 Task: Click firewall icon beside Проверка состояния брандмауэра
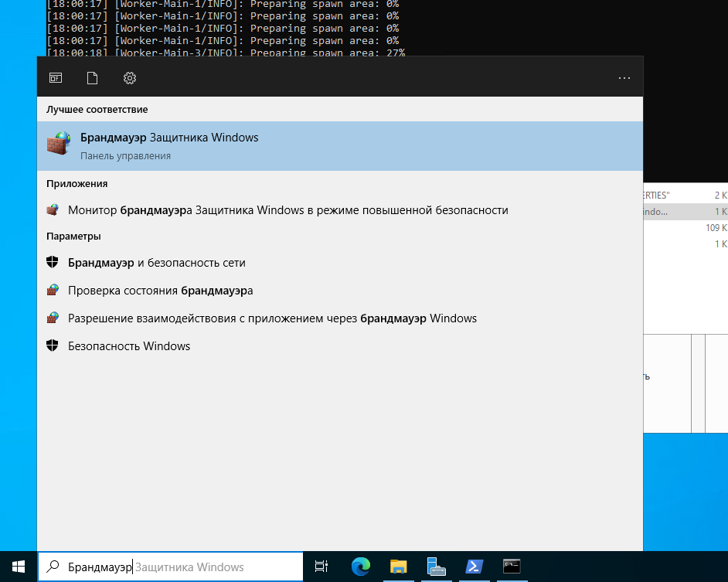(x=53, y=291)
